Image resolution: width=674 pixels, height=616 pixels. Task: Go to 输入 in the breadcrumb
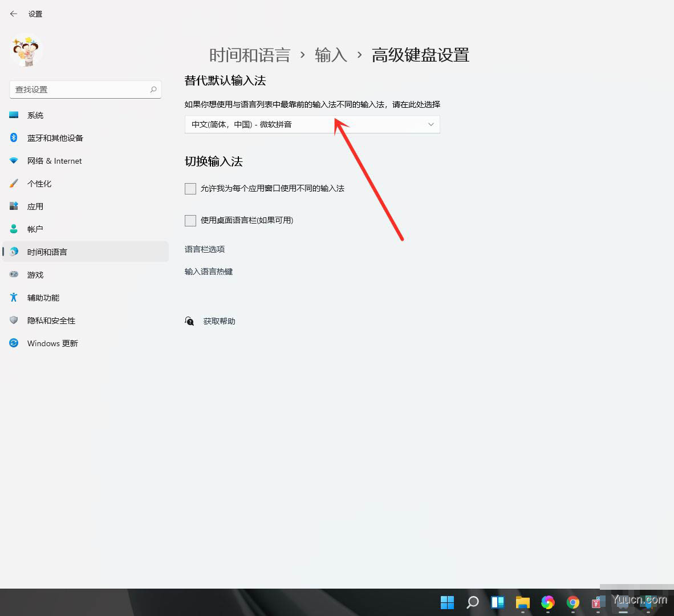[x=331, y=55]
